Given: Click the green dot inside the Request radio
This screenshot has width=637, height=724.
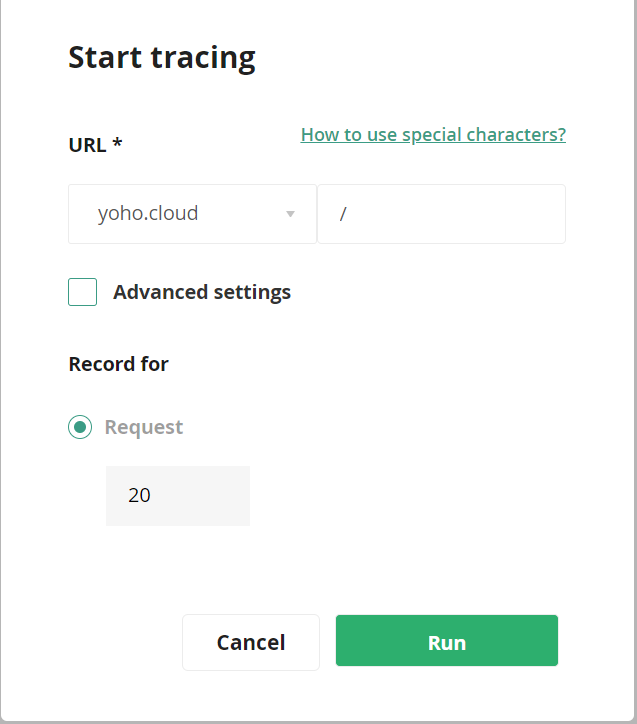Looking at the screenshot, I should pyautogui.click(x=80, y=427).
